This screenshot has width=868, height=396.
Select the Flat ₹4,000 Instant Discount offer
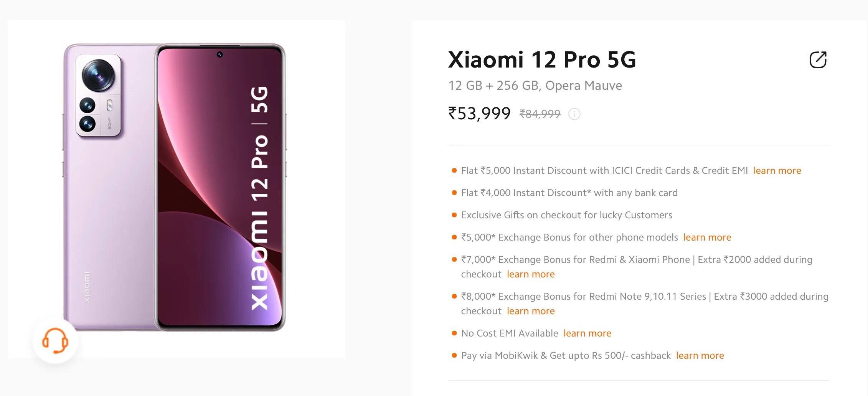(569, 193)
